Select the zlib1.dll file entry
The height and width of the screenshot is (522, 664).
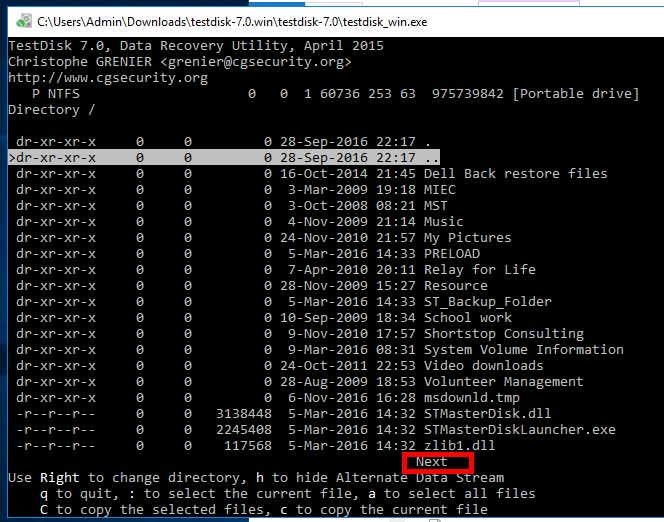[256, 446]
